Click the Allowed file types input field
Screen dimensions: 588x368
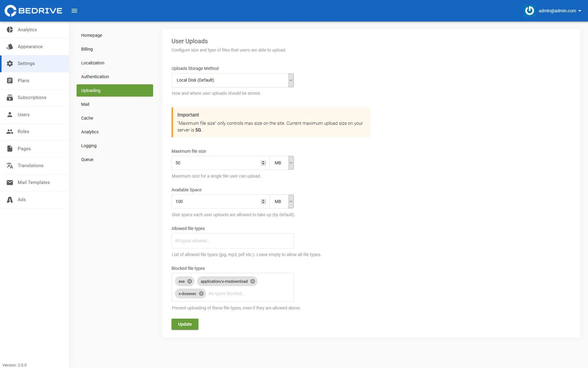pyautogui.click(x=232, y=241)
